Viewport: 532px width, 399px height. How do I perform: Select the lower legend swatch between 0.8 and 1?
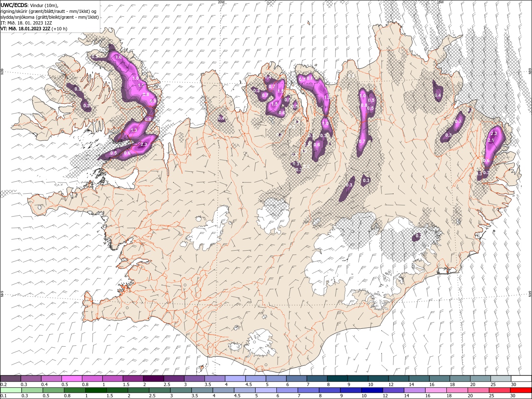[x=74, y=390]
